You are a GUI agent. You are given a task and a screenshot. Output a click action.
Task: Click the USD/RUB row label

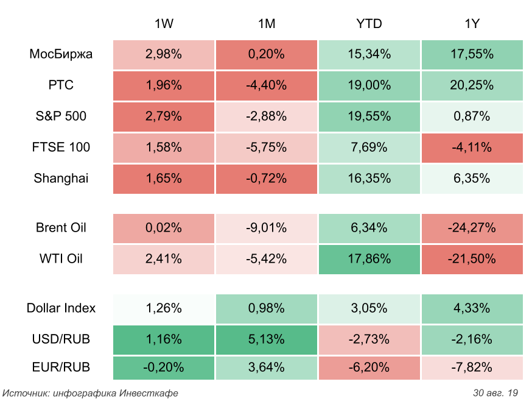pos(61,339)
